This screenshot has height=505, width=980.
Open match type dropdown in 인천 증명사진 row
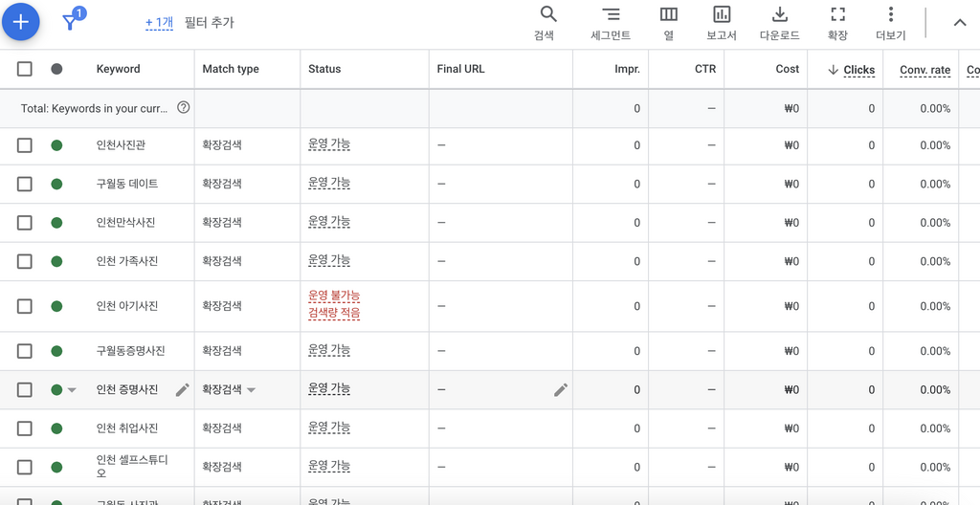(251, 390)
